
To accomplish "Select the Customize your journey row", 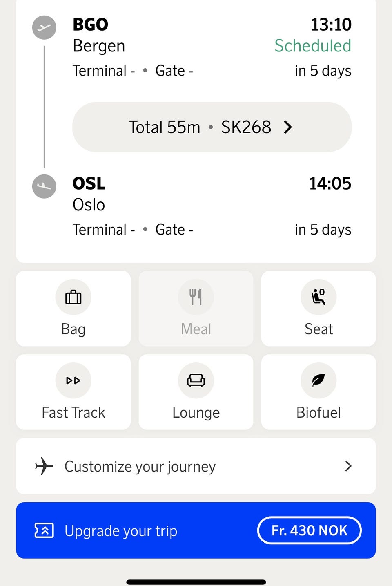I will point(196,466).
